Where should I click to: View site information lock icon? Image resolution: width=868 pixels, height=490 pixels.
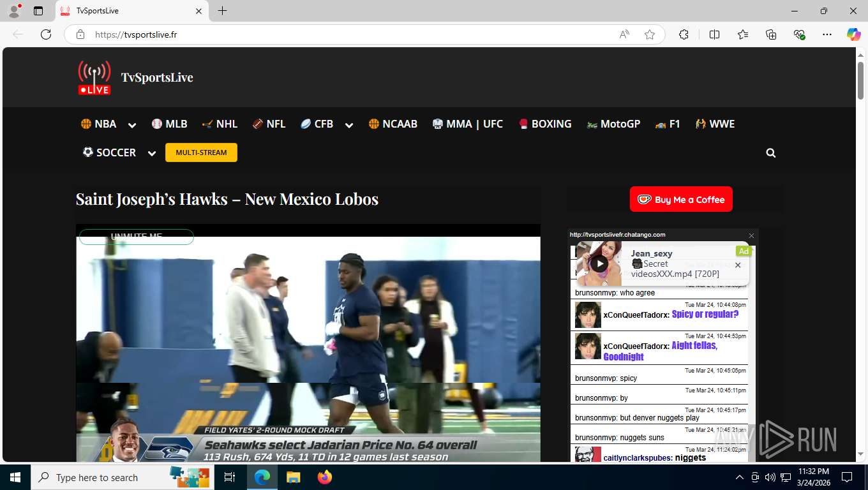click(x=80, y=34)
